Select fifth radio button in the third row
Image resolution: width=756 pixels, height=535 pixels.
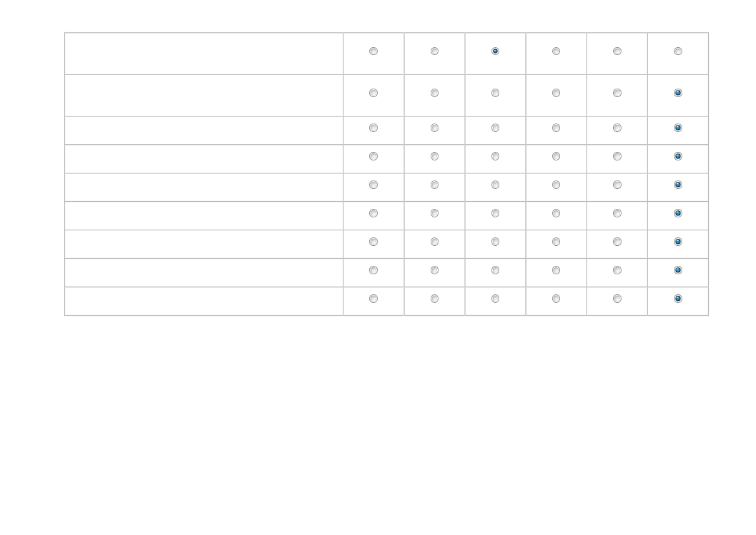pyautogui.click(x=617, y=128)
